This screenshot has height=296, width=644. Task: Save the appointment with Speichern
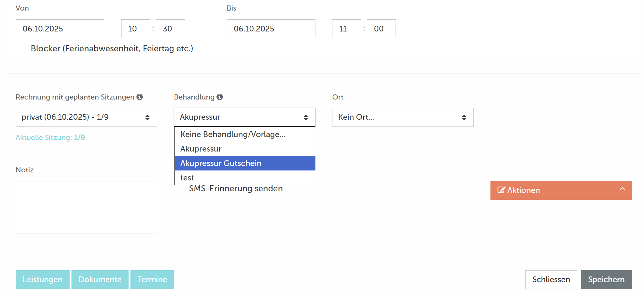point(606,279)
